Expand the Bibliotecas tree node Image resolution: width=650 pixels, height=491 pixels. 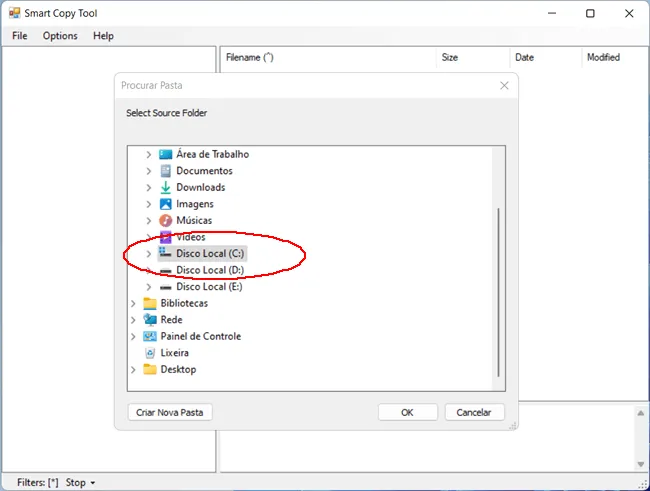[x=133, y=304]
